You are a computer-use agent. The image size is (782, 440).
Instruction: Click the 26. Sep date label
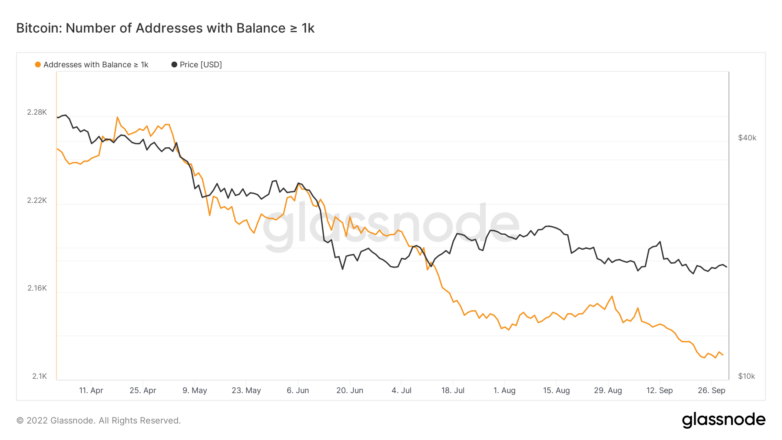pos(711,390)
